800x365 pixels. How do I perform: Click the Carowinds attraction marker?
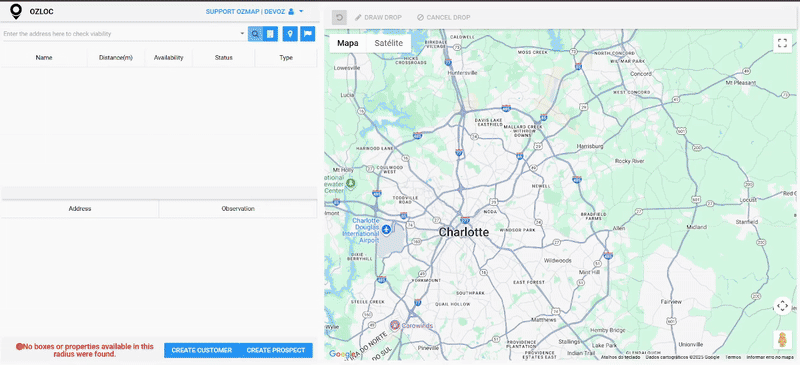[394, 325]
